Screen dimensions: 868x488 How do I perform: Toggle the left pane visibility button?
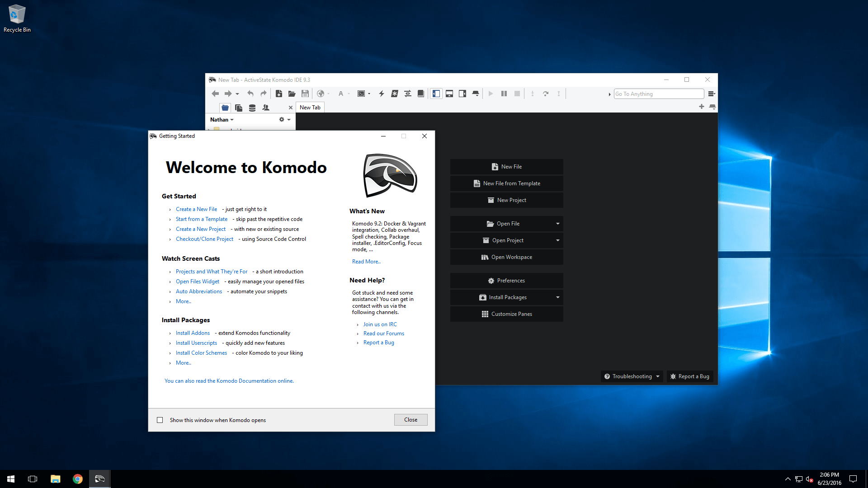436,94
